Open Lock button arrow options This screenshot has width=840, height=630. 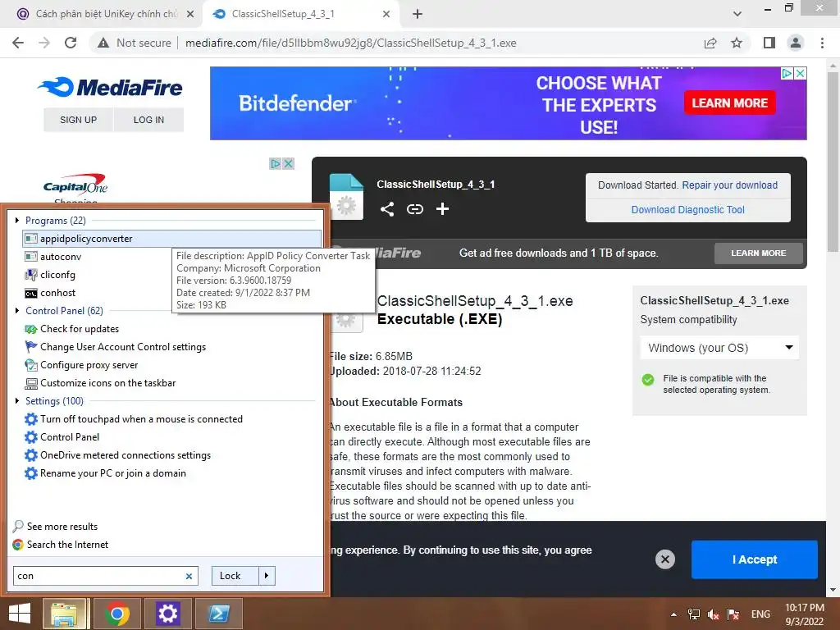(x=267, y=576)
